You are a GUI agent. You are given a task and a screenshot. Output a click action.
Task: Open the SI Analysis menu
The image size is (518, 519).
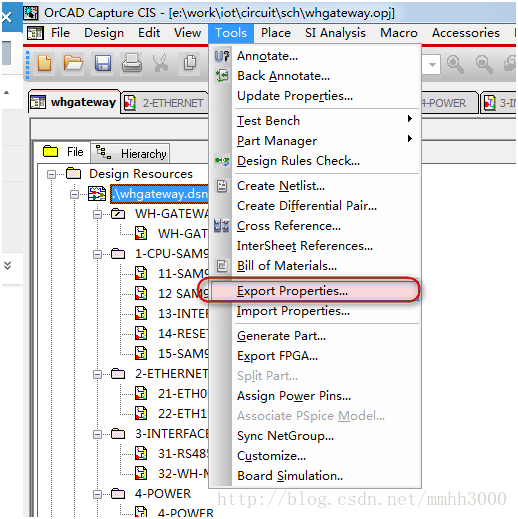click(x=335, y=33)
